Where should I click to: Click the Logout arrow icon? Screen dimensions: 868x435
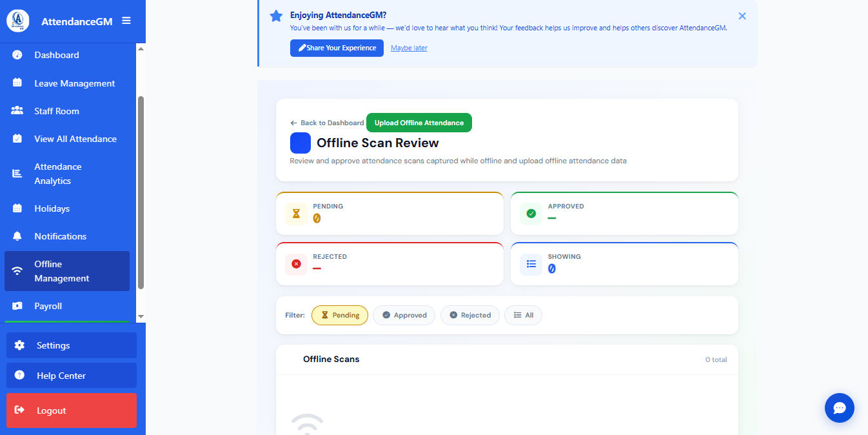point(19,410)
